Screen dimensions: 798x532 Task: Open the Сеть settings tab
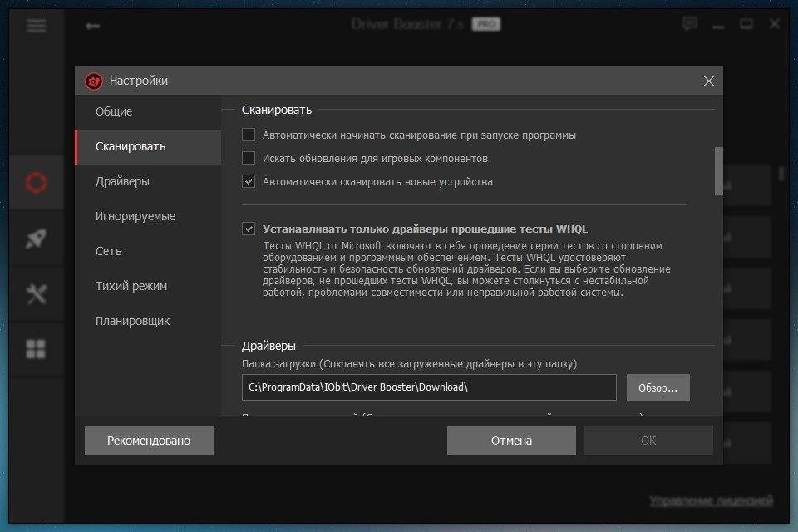(149, 251)
